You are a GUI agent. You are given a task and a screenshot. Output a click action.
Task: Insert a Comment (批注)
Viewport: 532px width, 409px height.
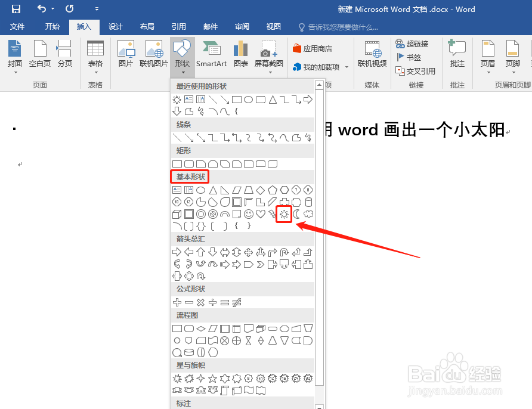[x=457, y=54]
